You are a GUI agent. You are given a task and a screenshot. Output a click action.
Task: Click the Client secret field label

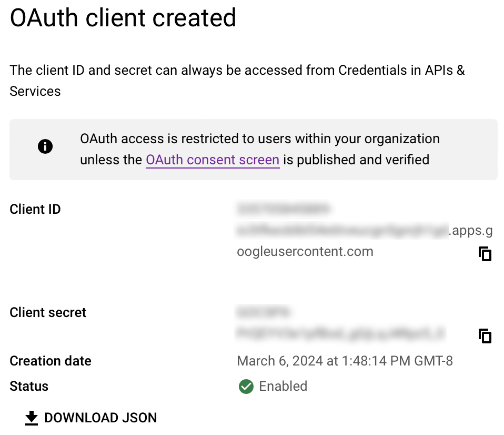coord(47,312)
